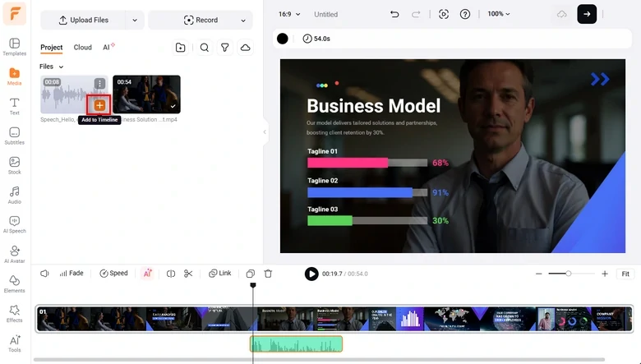Expand the Record dropdown arrow

click(x=243, y=20)
